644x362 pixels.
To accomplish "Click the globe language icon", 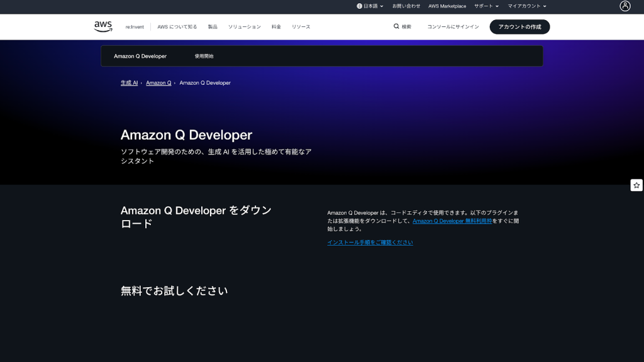I will tap(359, 6).
